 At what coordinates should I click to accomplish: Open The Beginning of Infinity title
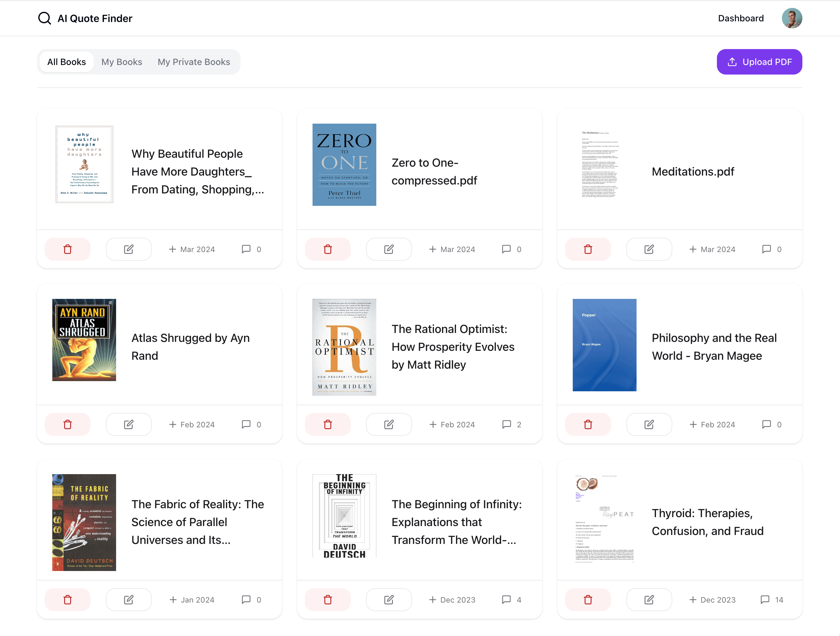coord(456,522)
